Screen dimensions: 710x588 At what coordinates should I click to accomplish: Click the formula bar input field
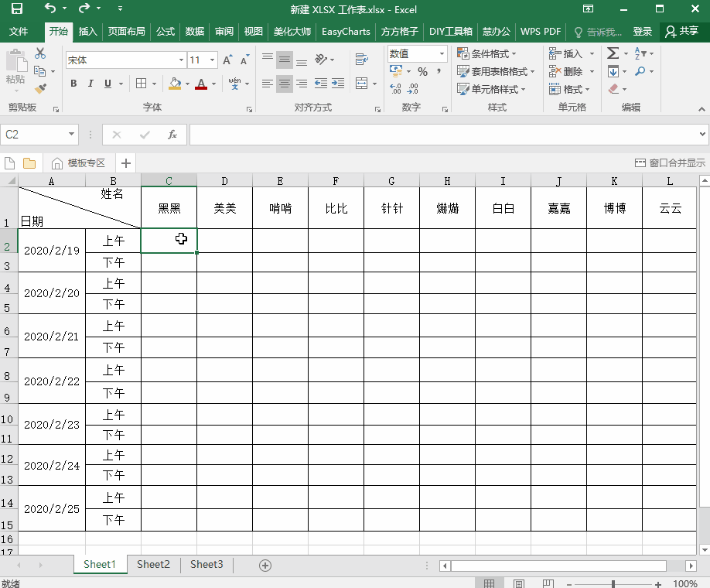point(444,135)
